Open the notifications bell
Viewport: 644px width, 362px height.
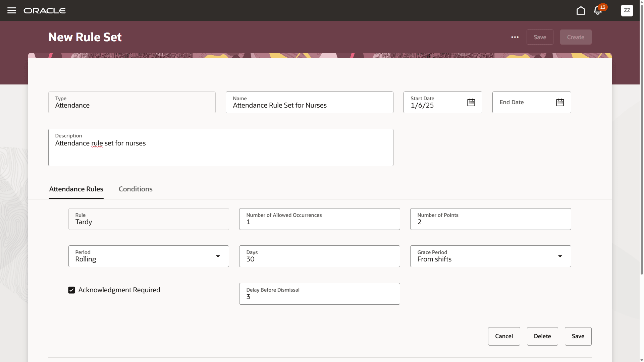598,11
